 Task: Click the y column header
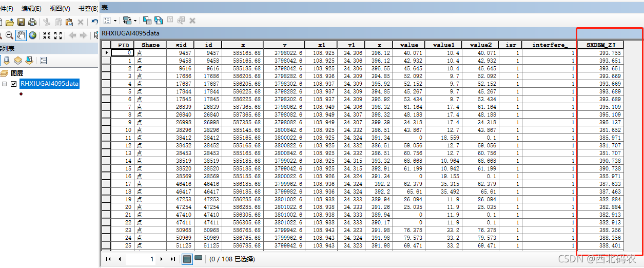(x=284, y=45)
